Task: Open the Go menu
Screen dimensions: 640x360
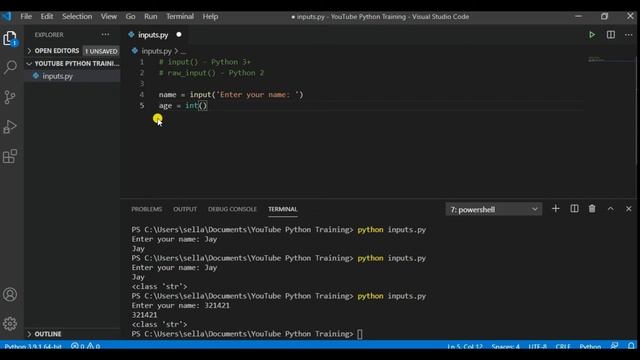Action: point(130,16)
